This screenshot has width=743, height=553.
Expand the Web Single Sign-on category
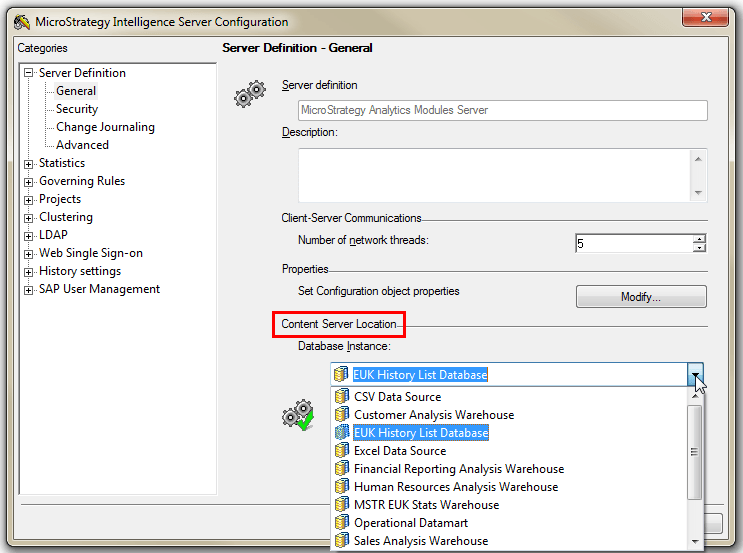(x=28, y=254)
